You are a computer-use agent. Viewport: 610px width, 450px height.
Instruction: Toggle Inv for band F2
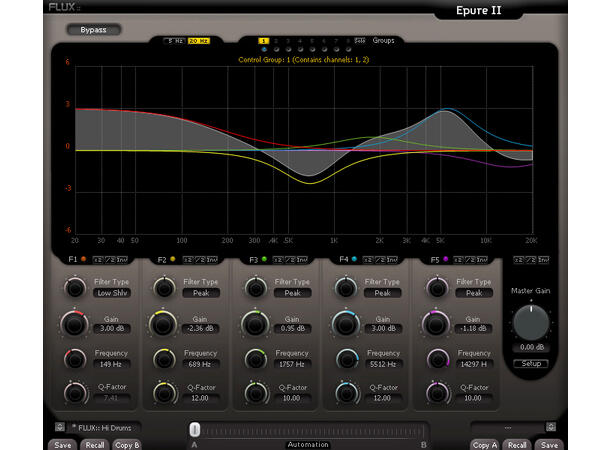coord(212,260)
